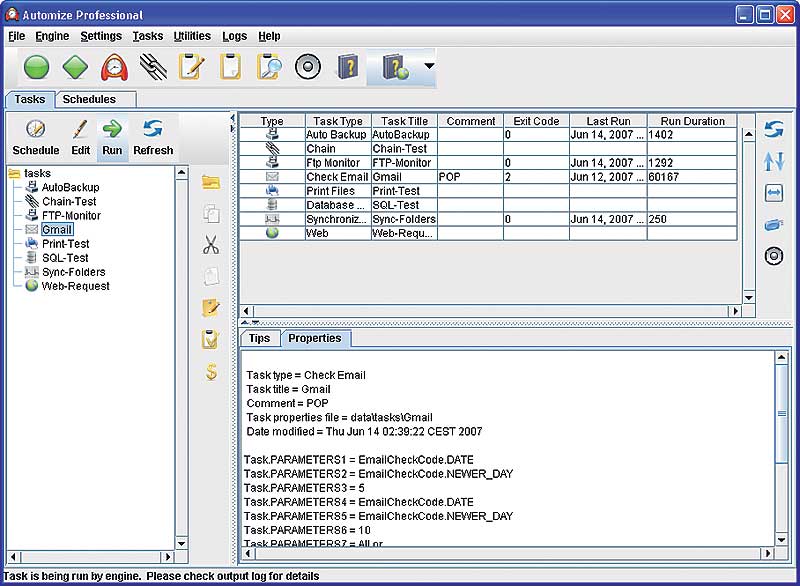Open the help book icon
This screenshot has width=800, height=586.
[x=347, y=67]
